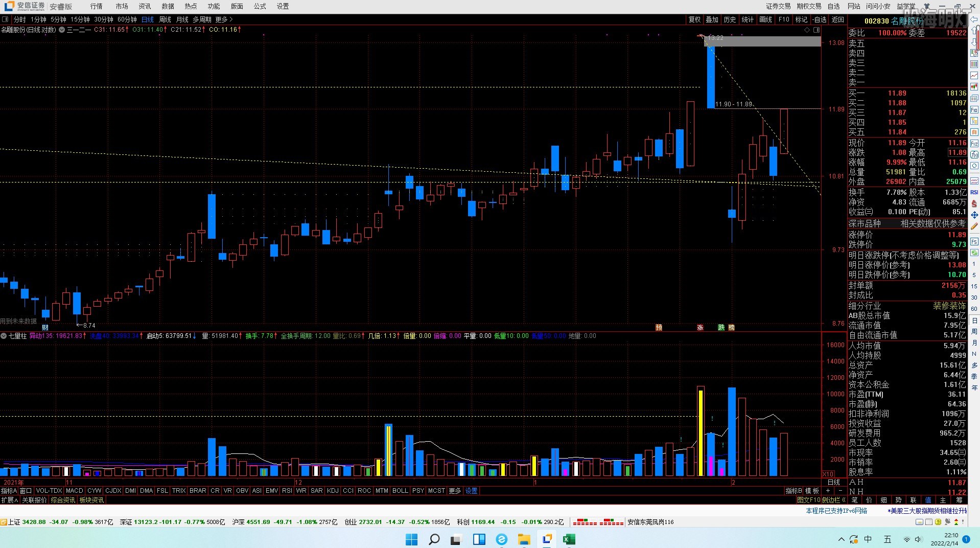The height and width of the screenshot is (548, 980).
Task: Click the 值 tab under the quote panel
Action: pos(928,500)
